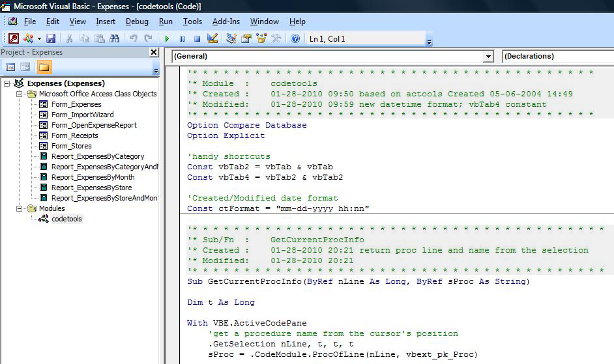
Task: Click the View Microsoft Access toolbar icon
Action: coord(14,38)
